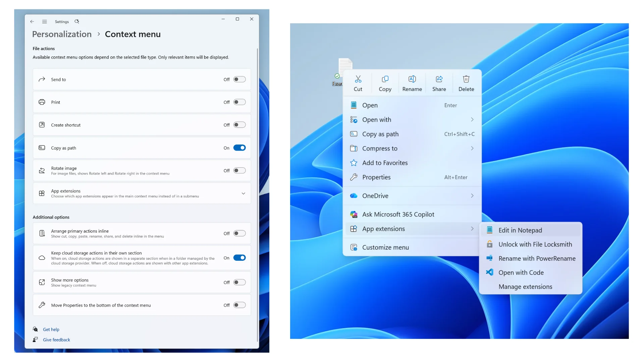Enable the Print toggle
Viewport: 644px width, 362px height.
pos(239,102)
